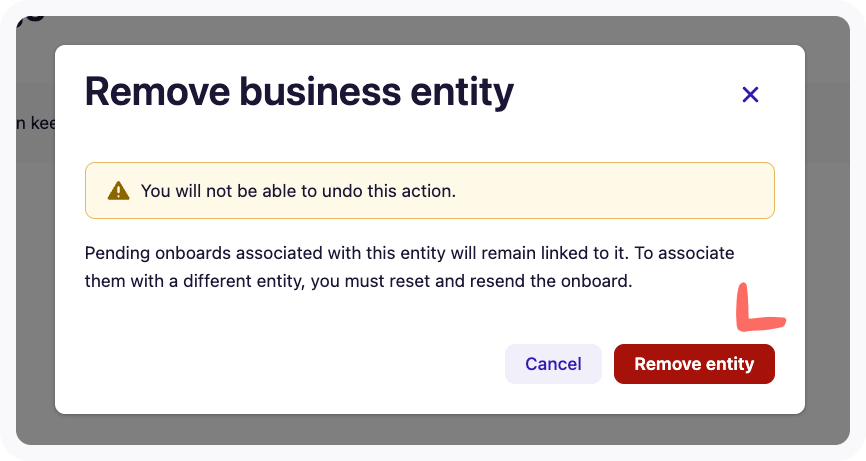Viewport: 866px width, 461px height.
Task: Click the truncated background text behind the dialog
Action: click(x=36, y=126)
